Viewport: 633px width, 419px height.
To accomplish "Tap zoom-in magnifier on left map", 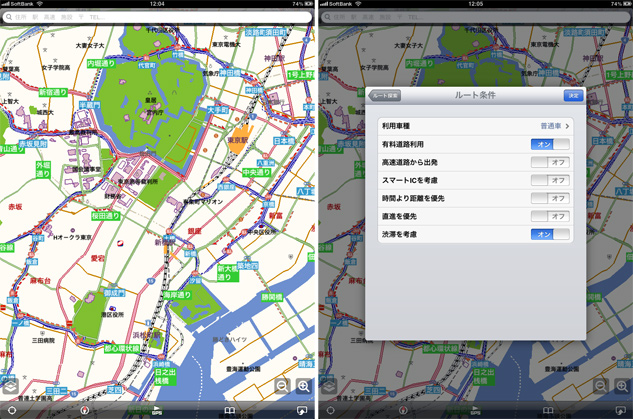I will click(304, 386).
